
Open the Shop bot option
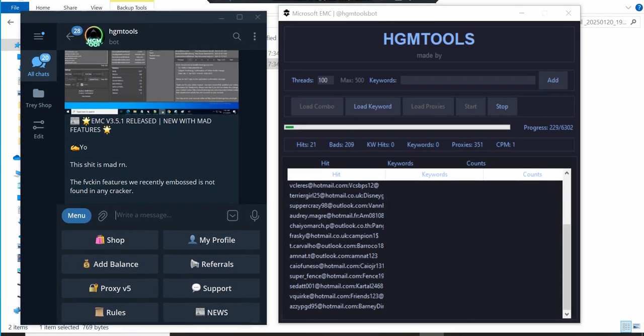pos(110,240)
